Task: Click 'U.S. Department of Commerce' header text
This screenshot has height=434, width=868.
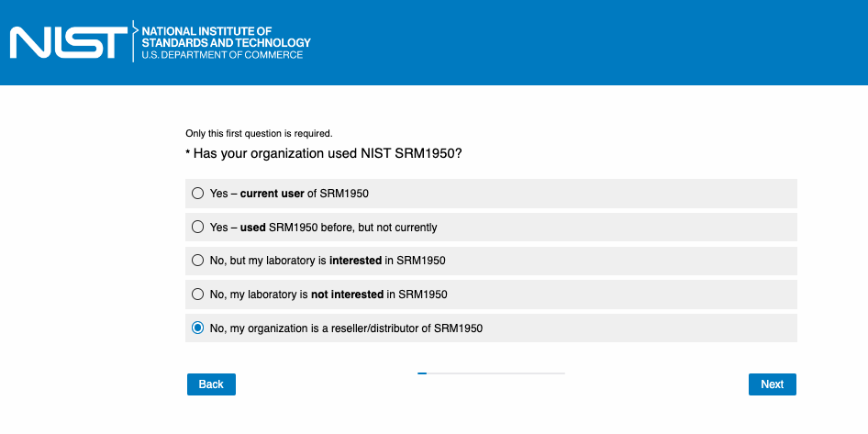Action: pos(222,55)
